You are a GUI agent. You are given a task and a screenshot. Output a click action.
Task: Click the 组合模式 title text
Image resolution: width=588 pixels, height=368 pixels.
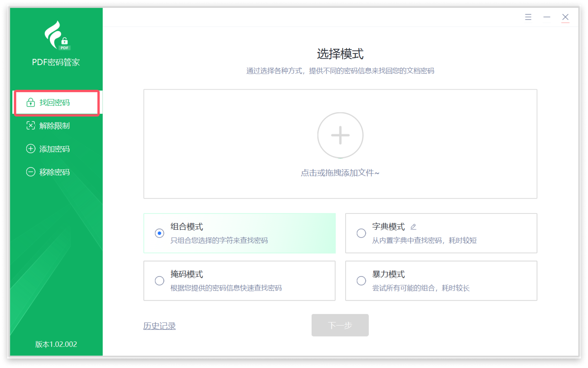tap(187, 227)
